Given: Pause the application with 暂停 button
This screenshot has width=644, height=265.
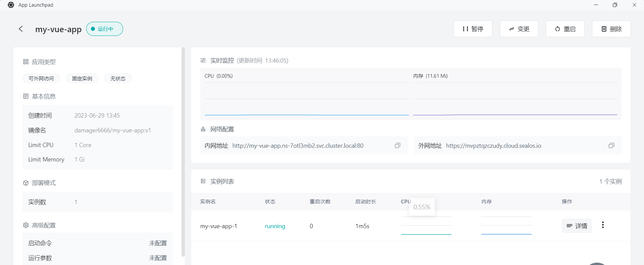Looking at the screenshot, I should [473, 29].
